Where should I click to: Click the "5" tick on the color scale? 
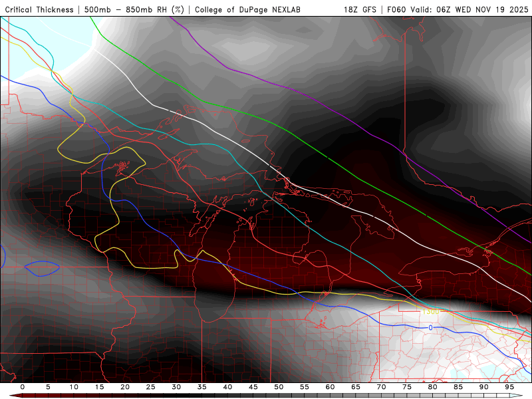click(x=48, y=387)
